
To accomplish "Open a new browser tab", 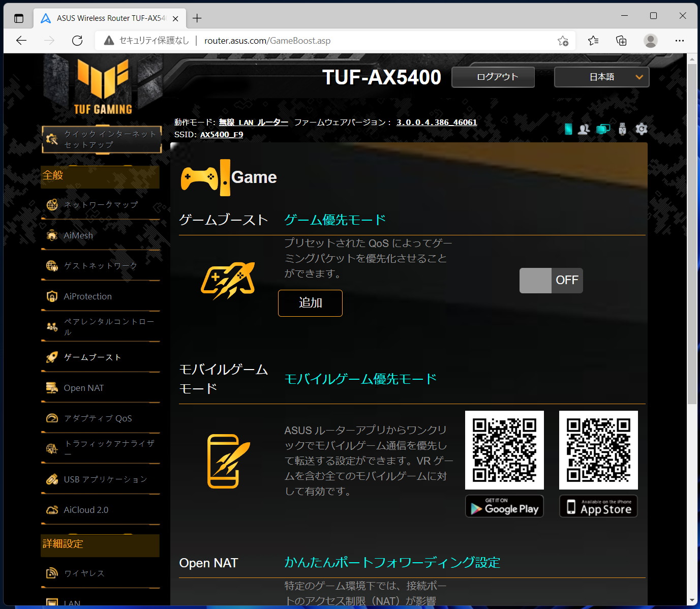I will 197,18.
